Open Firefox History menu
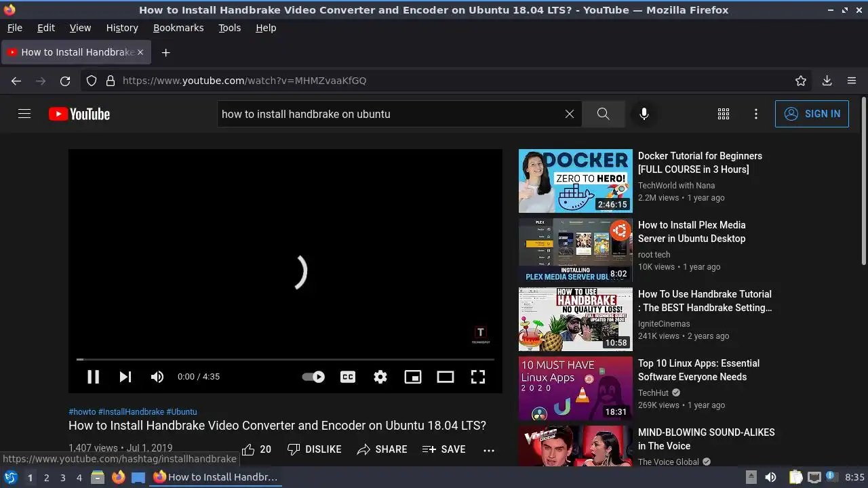This screenshot has height=488, width=868. tap(122, 28)
